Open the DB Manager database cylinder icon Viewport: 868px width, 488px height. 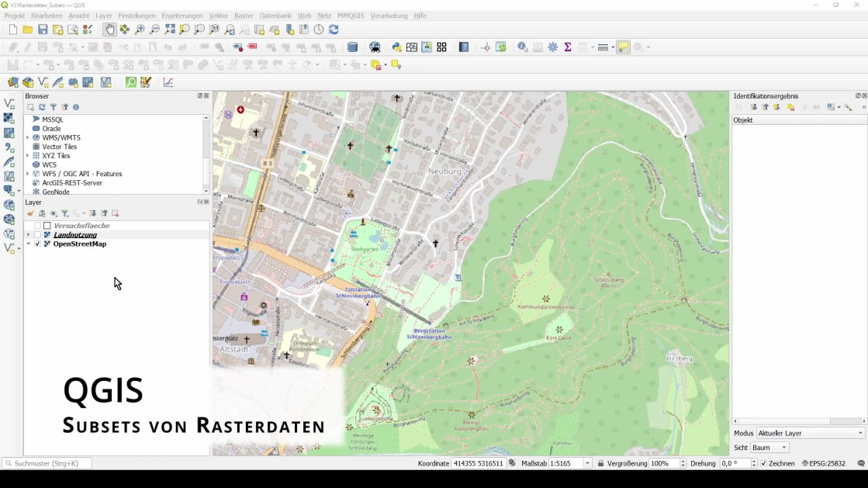click(x=352, y=47)
